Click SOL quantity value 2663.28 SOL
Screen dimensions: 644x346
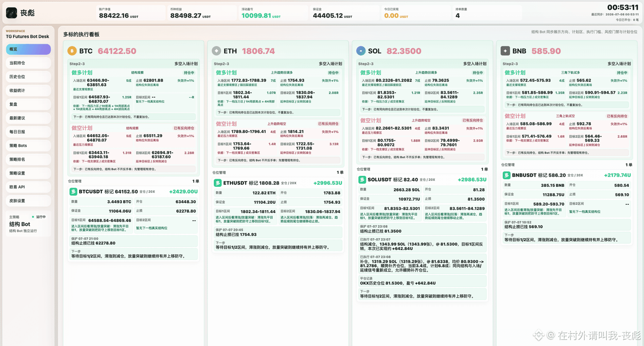point(407,190)
